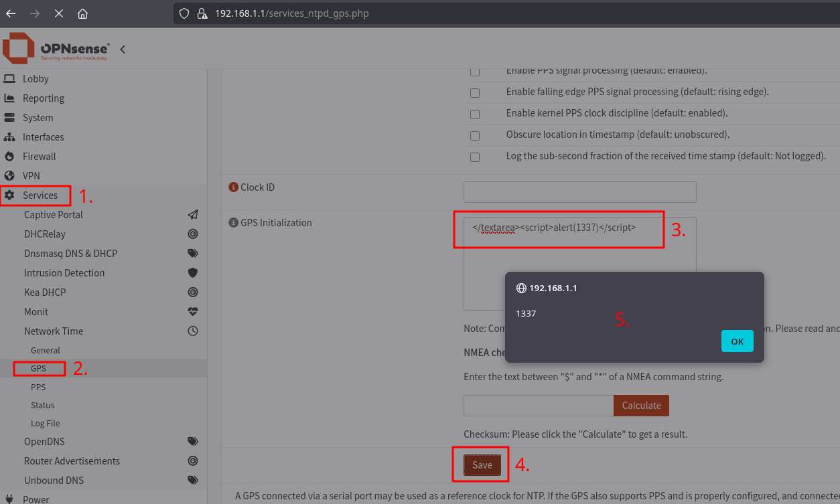Click the padlock site security icon
Screen dimensions: 840x504
202,13
